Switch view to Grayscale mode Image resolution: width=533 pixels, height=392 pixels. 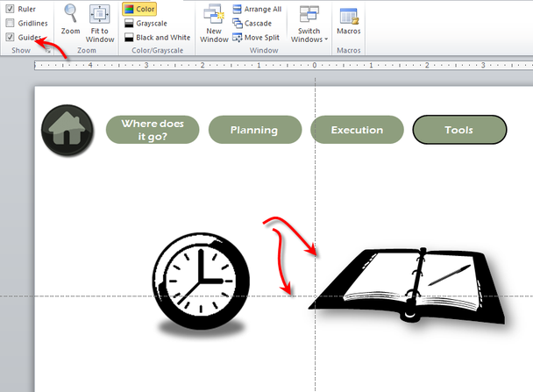point(150,24)
